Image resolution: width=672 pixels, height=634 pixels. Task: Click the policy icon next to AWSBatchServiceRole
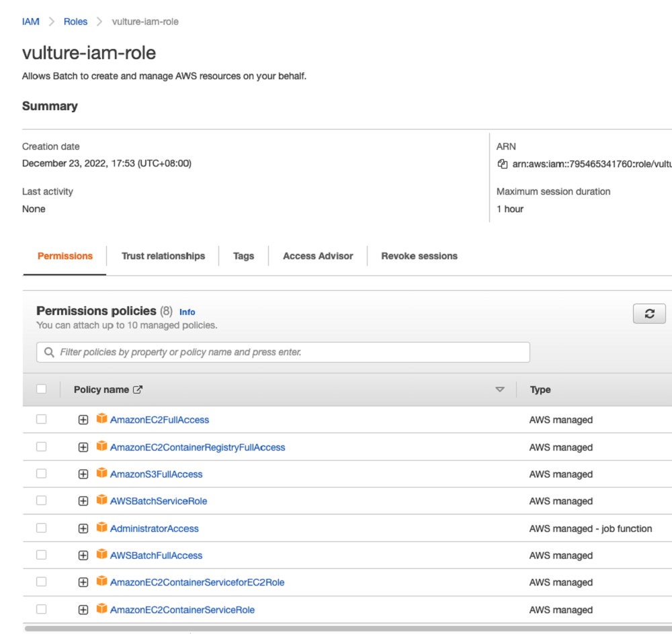(x=101, y=500)
